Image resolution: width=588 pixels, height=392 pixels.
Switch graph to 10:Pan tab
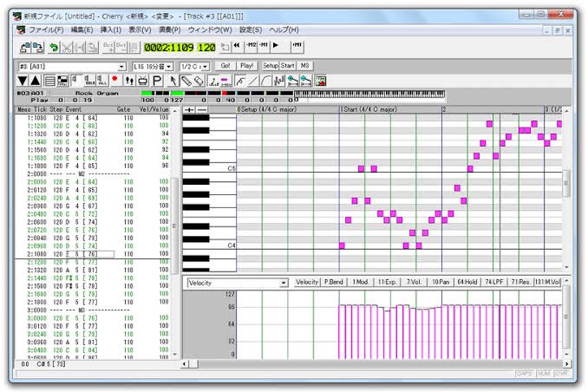[x=441, y=282]
